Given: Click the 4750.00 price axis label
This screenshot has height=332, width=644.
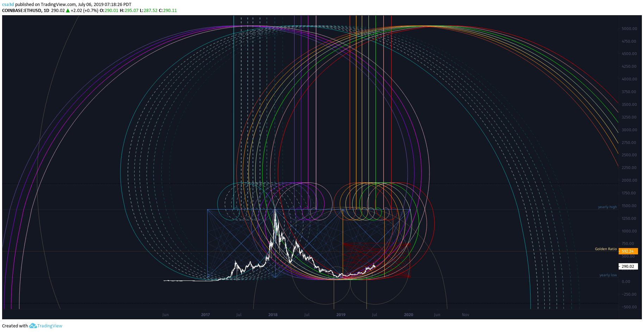Looking at the screenshot, I should click(x=629, y=41).
